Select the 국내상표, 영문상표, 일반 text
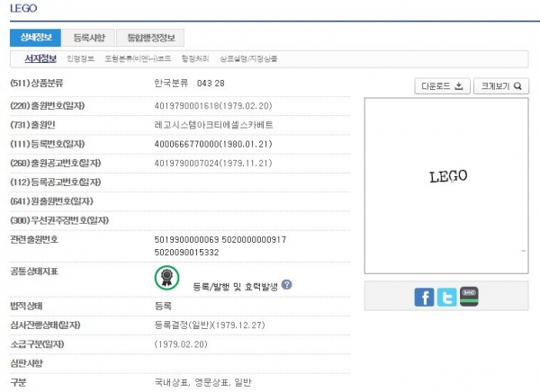Viewport: 540px width, 392px height. 202,382
